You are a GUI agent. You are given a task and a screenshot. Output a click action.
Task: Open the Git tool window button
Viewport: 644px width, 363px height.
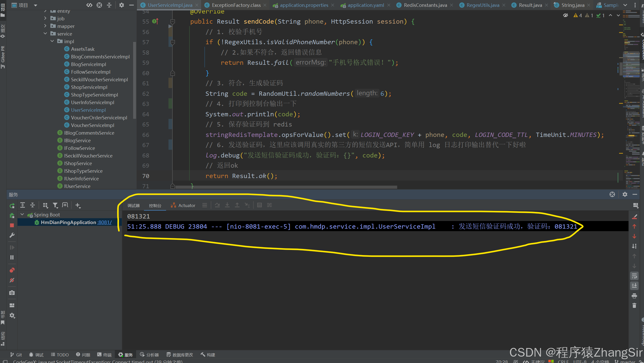click(x=16, y=355)
